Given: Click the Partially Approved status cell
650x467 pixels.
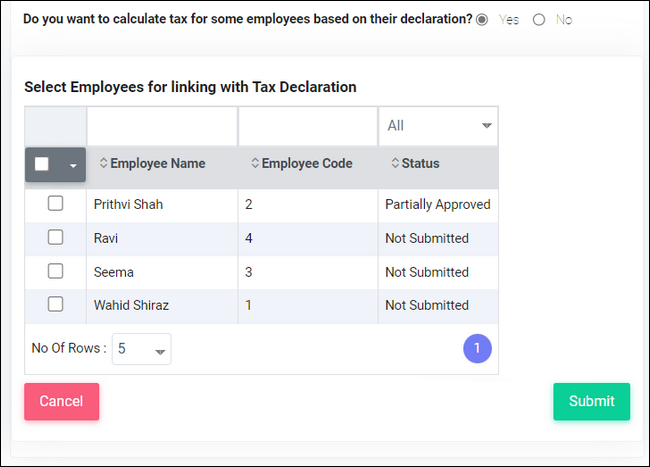Looking at the screenshot, I should pyautogui.click(x=438, y=204).
